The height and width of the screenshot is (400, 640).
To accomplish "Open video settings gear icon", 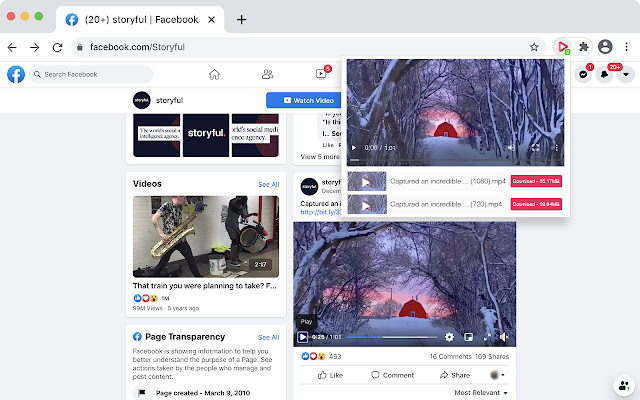I will pyautogui.click(x=449, y=337).
